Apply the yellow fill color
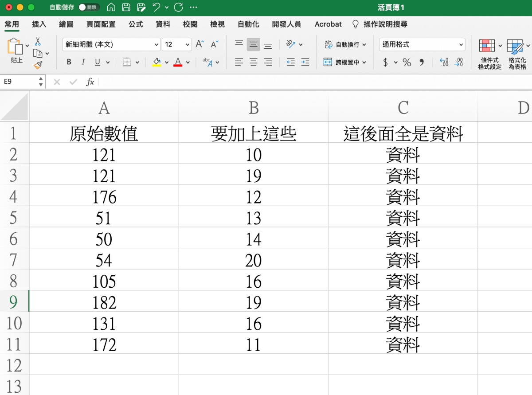Screen dimensions: 532x395 pyautogui.click(x=156, y=62)
